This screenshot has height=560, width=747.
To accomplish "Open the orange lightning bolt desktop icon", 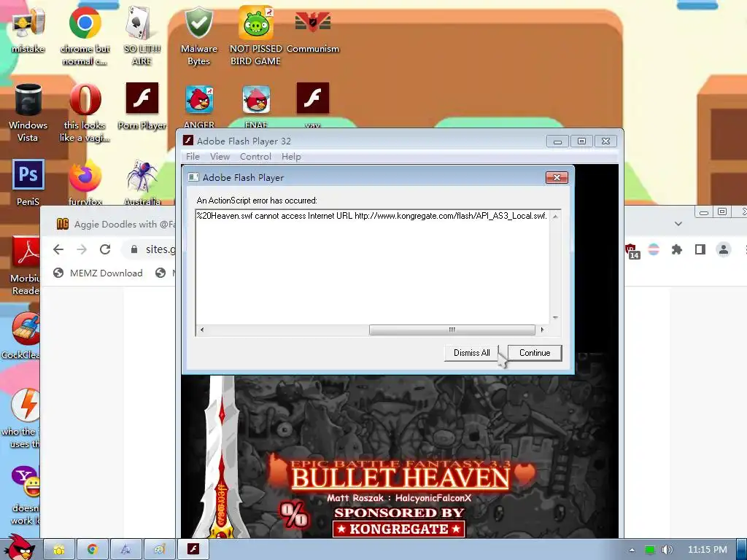I will coord(23,417).
